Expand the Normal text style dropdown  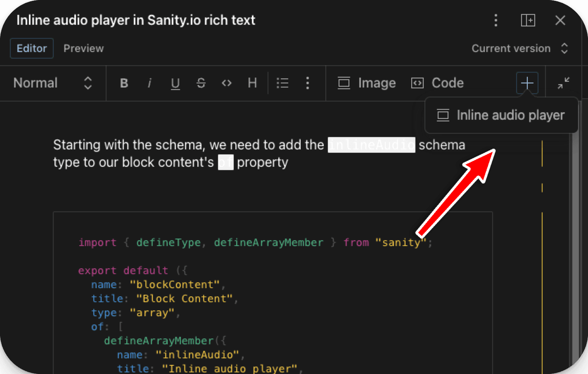point(52,83)
